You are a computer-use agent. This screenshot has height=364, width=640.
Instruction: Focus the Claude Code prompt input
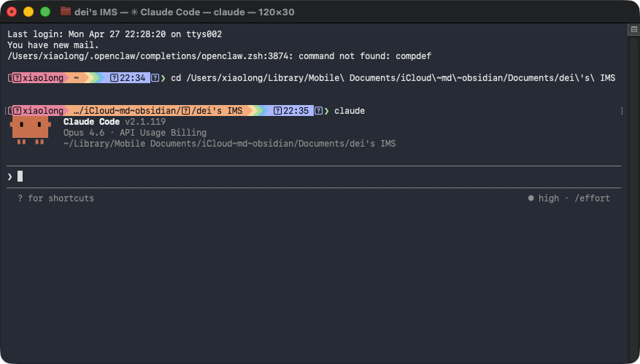point(292,176)
